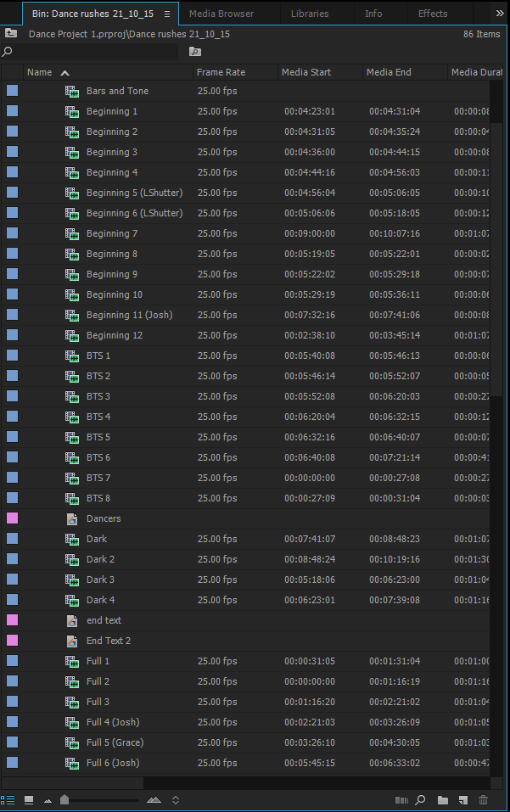Toggle the Name column sort arrow
510x812 pixels.
[64, 73]
